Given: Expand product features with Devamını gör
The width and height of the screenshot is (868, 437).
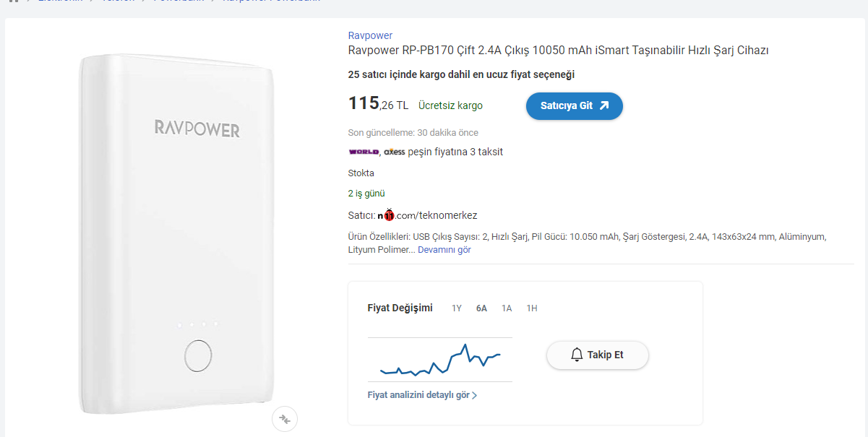Looking at the screenshot, I should [x=444, y=250].
